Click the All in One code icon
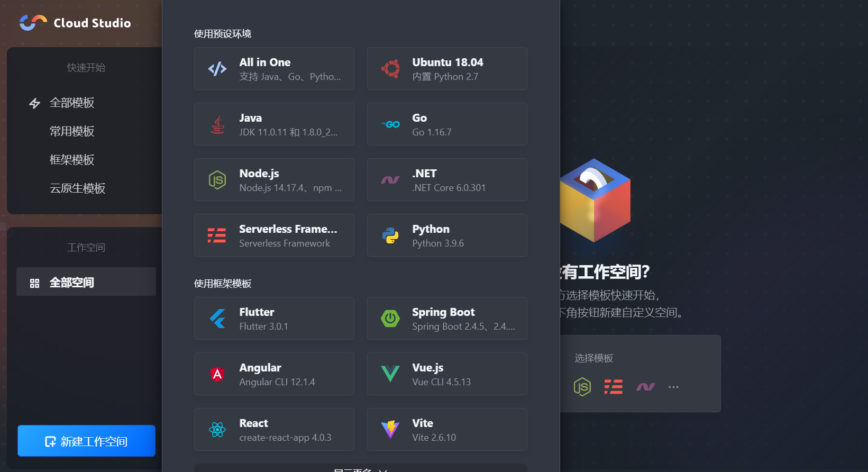Viewport: 868px width, 472px height. [217, 69]
